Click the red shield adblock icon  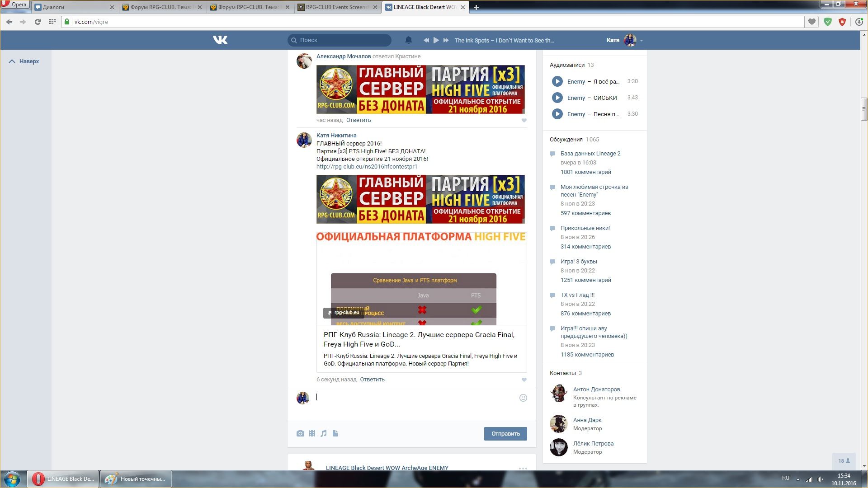[x=842, y=22]
